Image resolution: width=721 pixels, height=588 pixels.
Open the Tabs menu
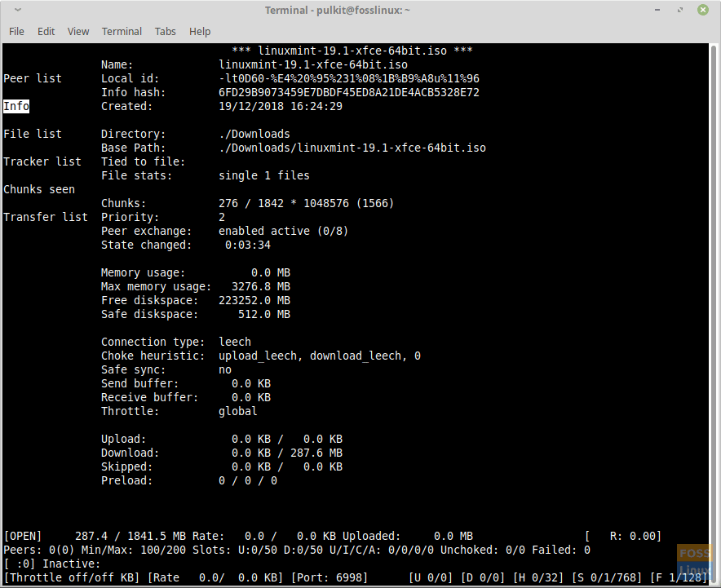[165, 31]
